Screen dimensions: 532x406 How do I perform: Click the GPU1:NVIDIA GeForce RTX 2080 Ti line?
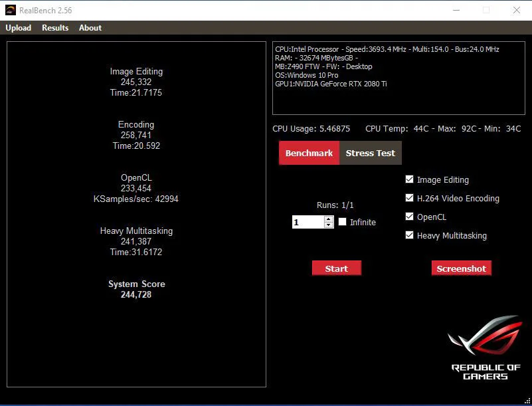[x=331, y=84]
